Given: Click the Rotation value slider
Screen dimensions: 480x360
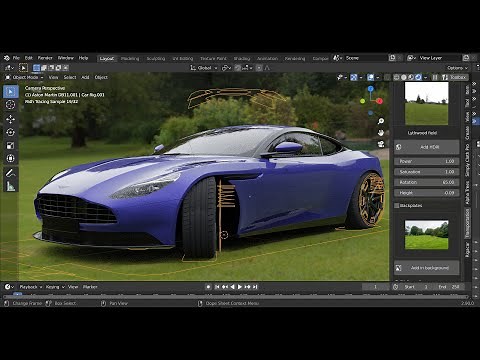Looking at the screenshot, I should [427, 182].
